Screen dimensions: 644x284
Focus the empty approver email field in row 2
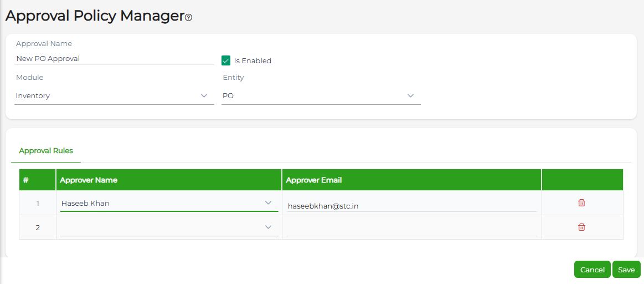click(x=411, y=230)
